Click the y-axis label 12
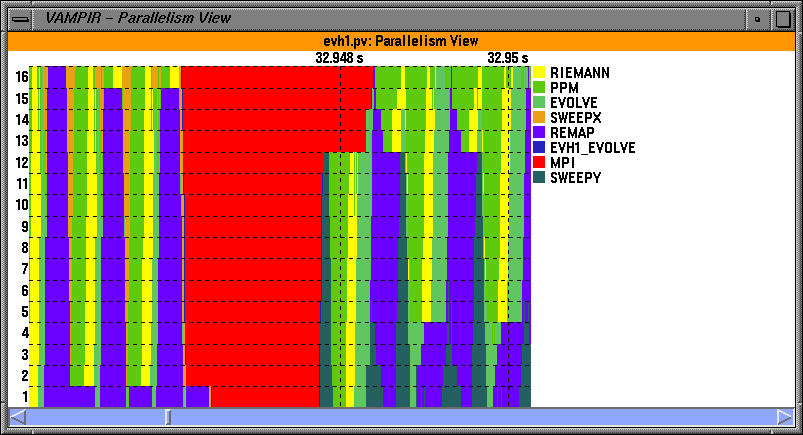 point(22,162)
